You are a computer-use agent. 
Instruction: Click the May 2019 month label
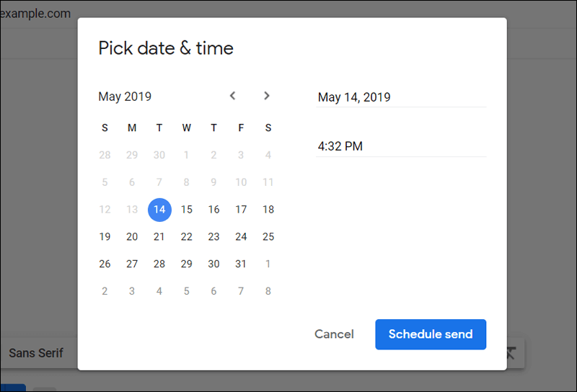125,97
